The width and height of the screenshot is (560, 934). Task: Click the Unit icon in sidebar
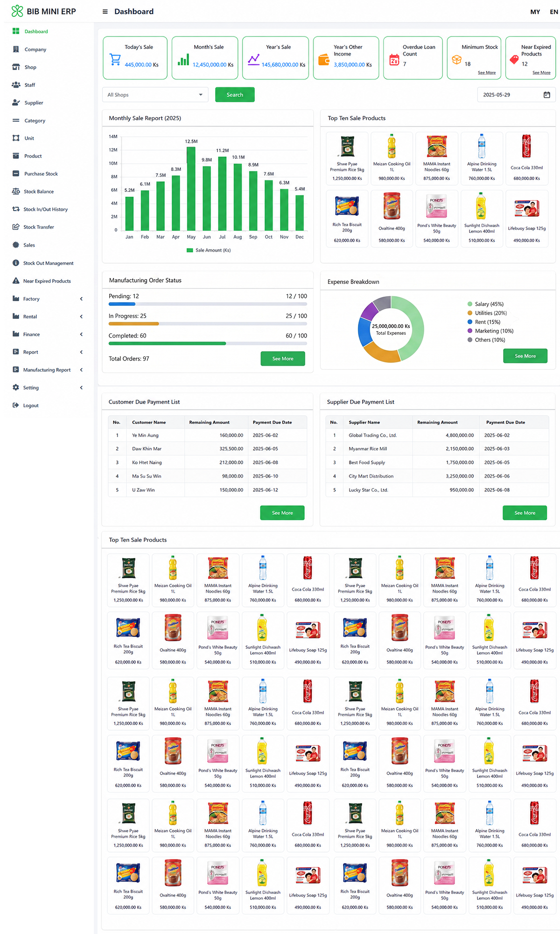pos(16,138)
